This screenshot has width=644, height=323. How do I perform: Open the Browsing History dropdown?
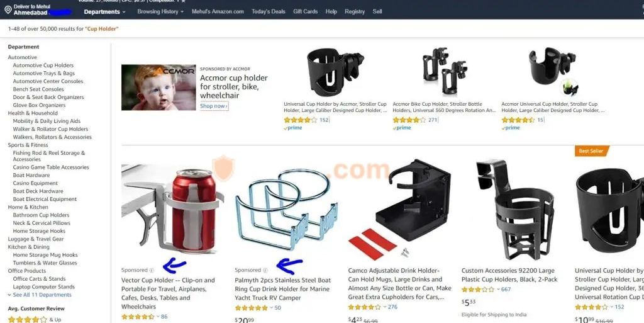tap(160, 11)
